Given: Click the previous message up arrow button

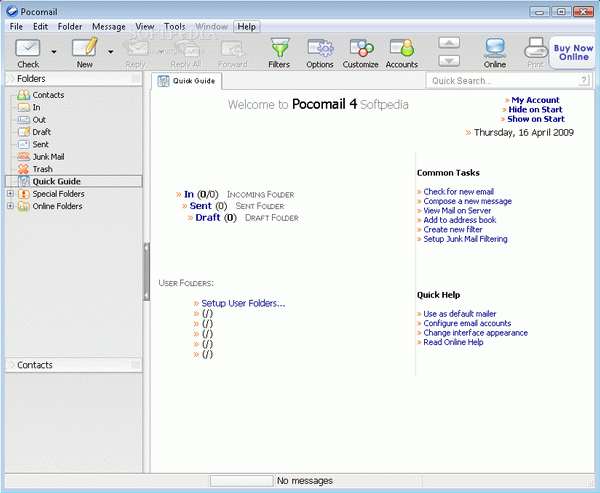Looking at the screenshot, I should tap(449, 42).
